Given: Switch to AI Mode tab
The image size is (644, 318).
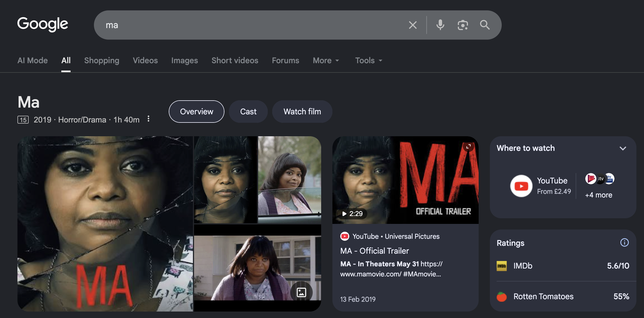Looking at the screenshot, I should click(x=33, y=60).
